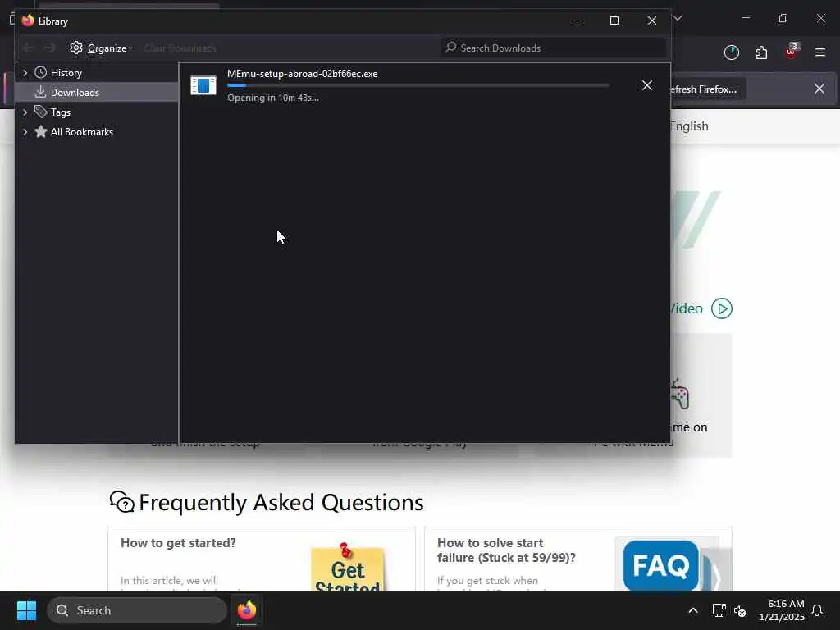Viewport: 840px width, 630px height.
Task: Click the Organize gear icon
Action: 76,48
